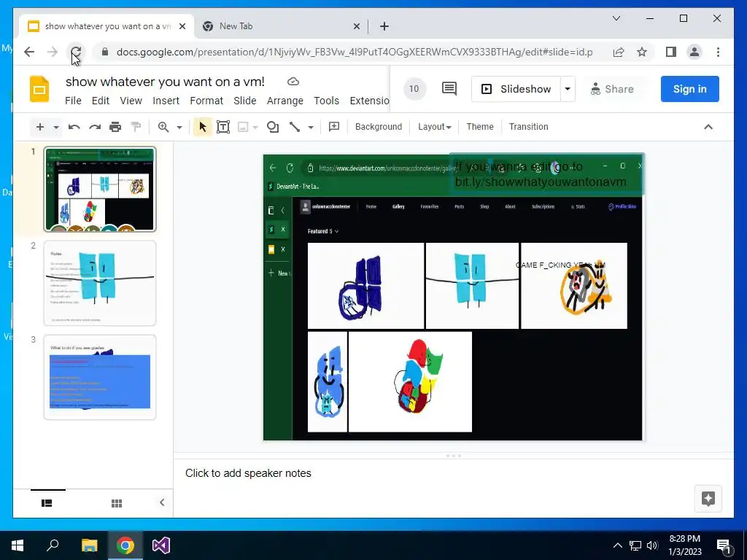Click the Insert image icon
The image size is (747, 560).
243,127
